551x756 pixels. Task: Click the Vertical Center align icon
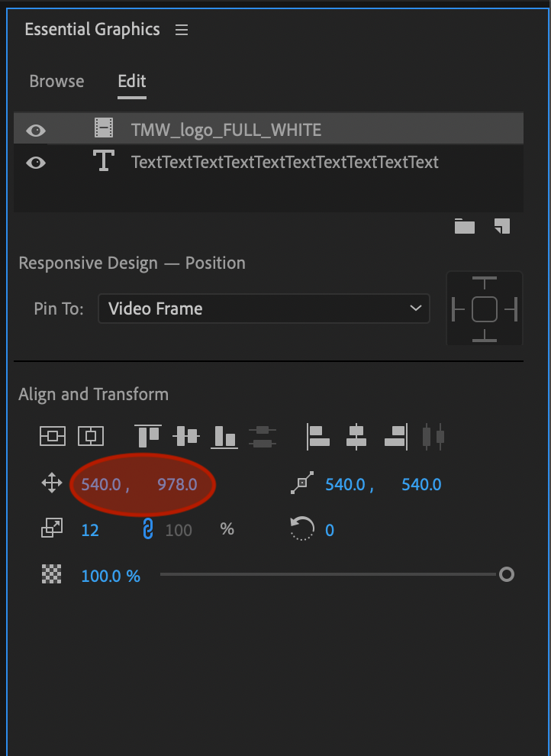53,437
